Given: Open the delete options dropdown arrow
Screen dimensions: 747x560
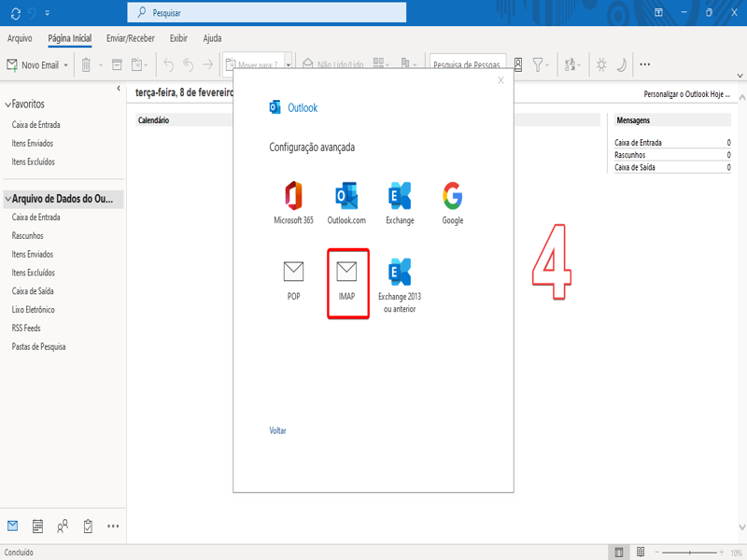Looking at the screenshot, I should (101, 65).
